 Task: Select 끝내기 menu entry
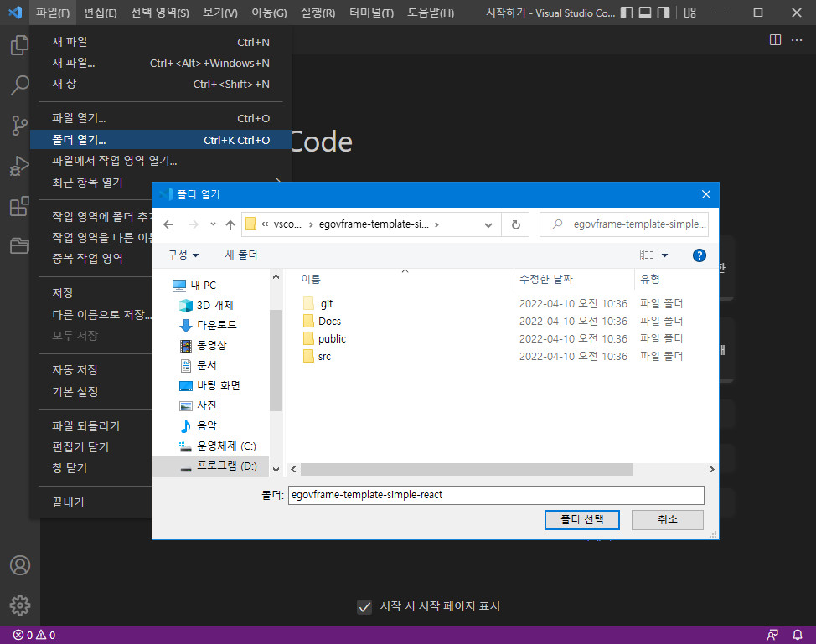point(91,502)
